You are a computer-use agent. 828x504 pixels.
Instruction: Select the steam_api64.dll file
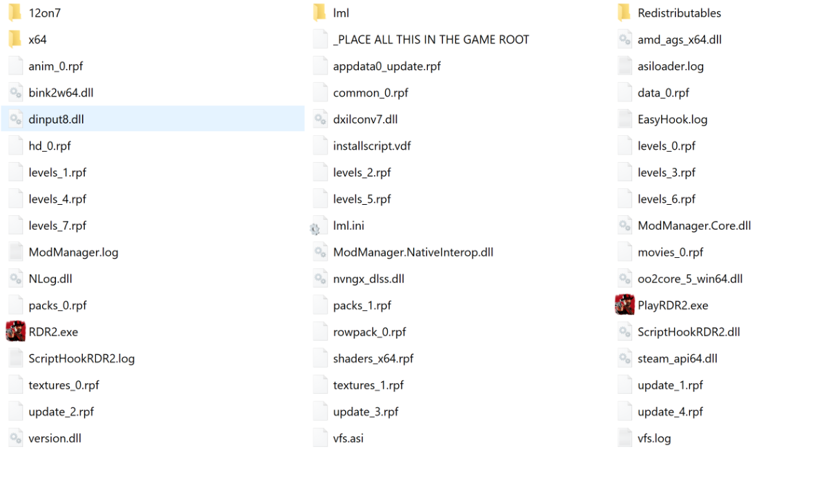(x=677, y=359)
